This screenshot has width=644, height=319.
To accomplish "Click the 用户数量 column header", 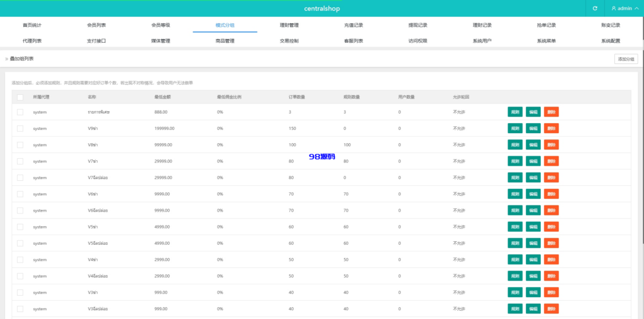I will click(406, 97).
